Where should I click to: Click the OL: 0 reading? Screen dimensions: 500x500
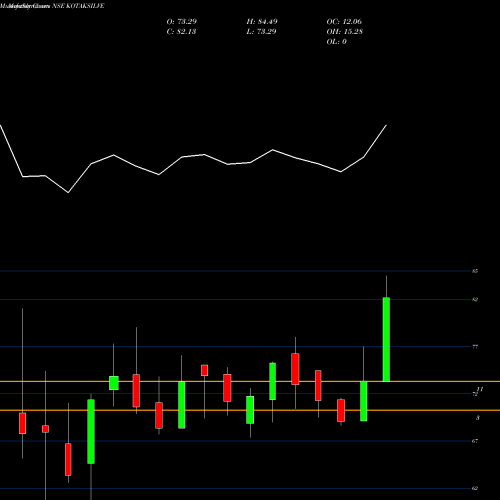click(x=336, y=41)
